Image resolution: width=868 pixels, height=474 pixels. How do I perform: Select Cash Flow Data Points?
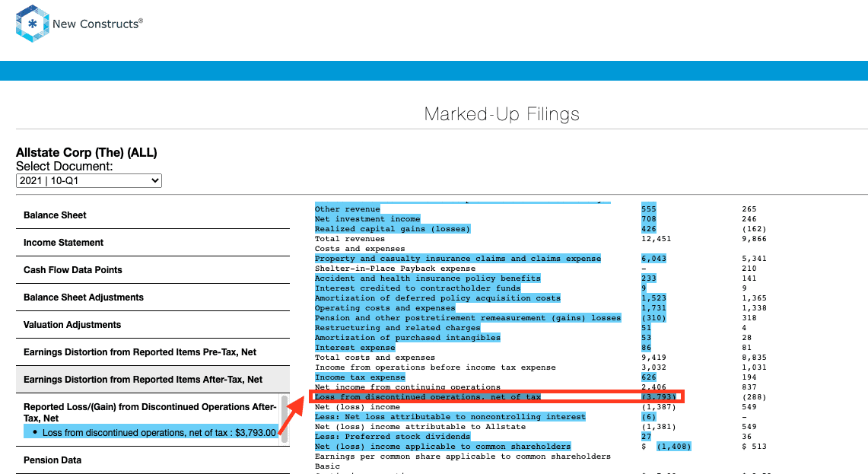tap(153, 269)
